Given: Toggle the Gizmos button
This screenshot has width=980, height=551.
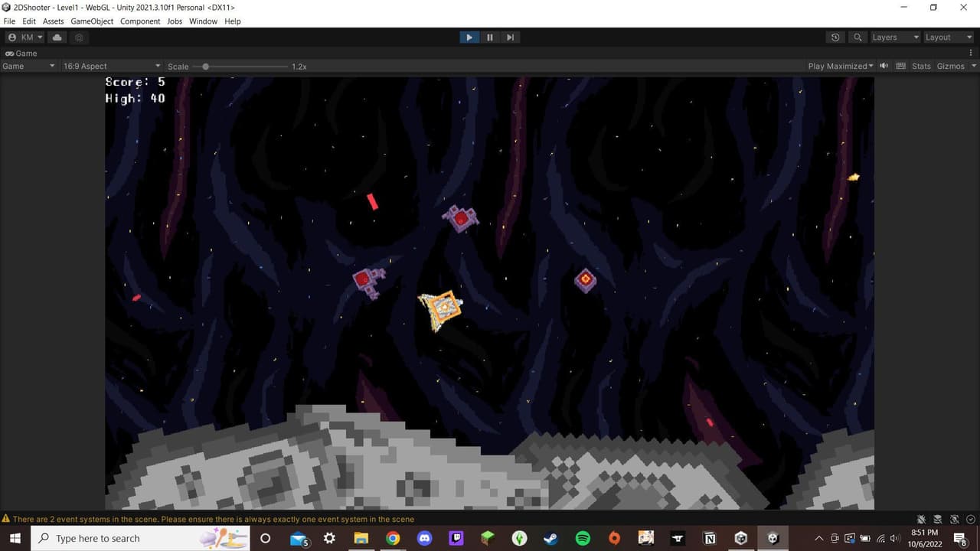Looking at the screenshot, I should pos(950,66).
